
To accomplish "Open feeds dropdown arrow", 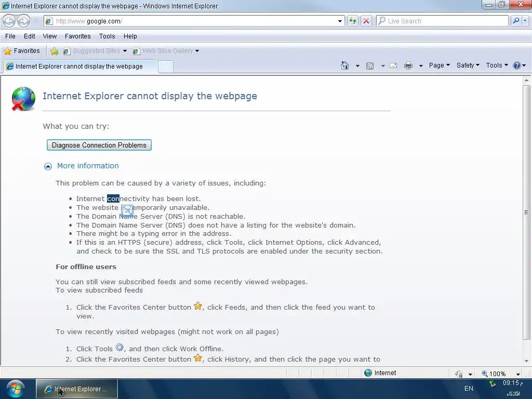I will click(x=383, y=66).
